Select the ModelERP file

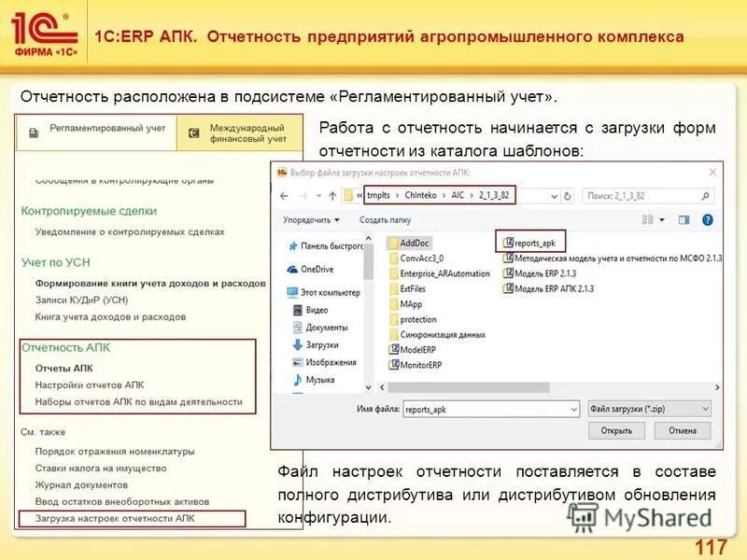(413, 350)
